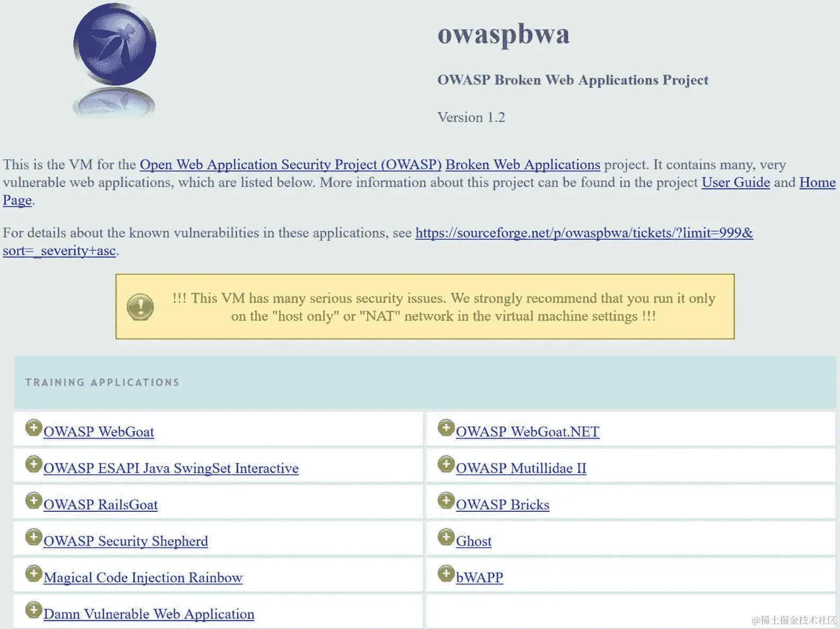Select the OWASP Broken Web Applications Project subtitle

point(573,80)
